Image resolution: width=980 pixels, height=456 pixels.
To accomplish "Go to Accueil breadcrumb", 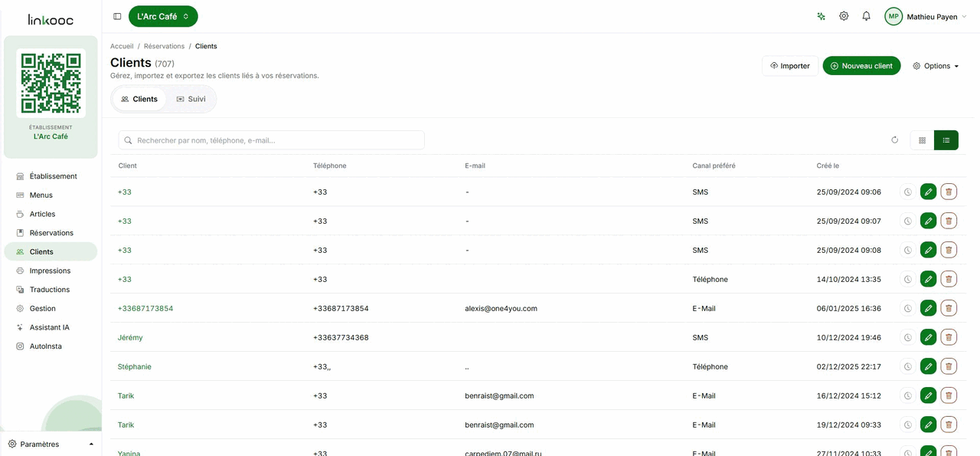I will [x=122, y=46].
